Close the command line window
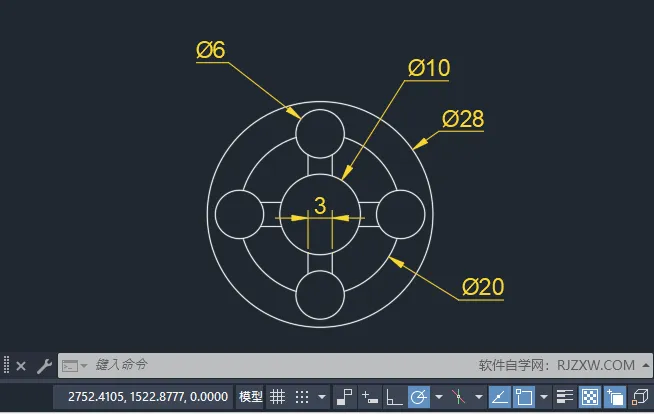Image resolution: width=654 pixels, height=414 pixels. pyautogui.click(x=21, y=366)
